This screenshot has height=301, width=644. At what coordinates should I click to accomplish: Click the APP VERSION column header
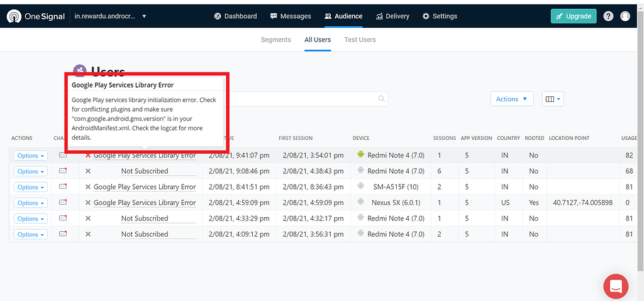(476, 138)
